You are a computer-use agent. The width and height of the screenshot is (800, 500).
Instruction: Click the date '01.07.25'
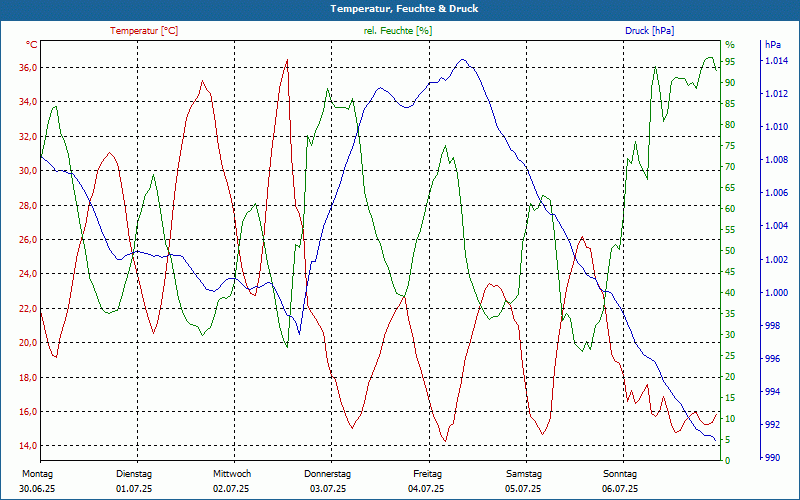134,489
